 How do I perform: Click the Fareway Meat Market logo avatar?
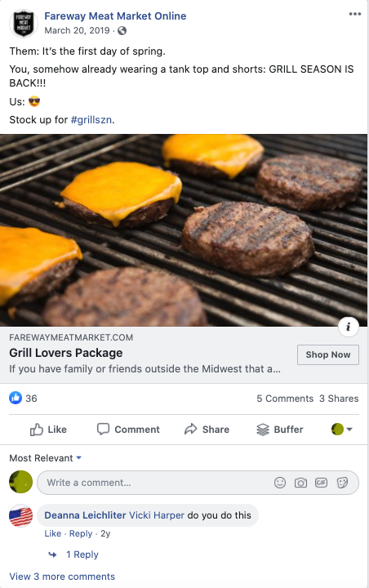click(x=23, y=23)
